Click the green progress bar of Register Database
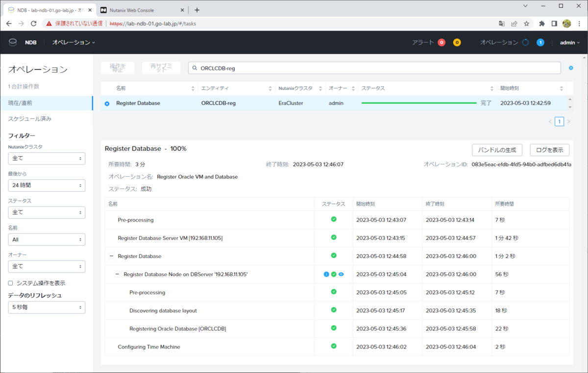The width and height of the screenshot is (588, 373). [419, 103]
